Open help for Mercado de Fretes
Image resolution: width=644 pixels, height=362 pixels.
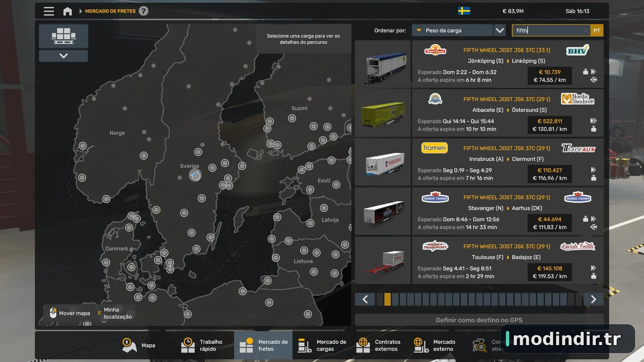click(144, 11)
